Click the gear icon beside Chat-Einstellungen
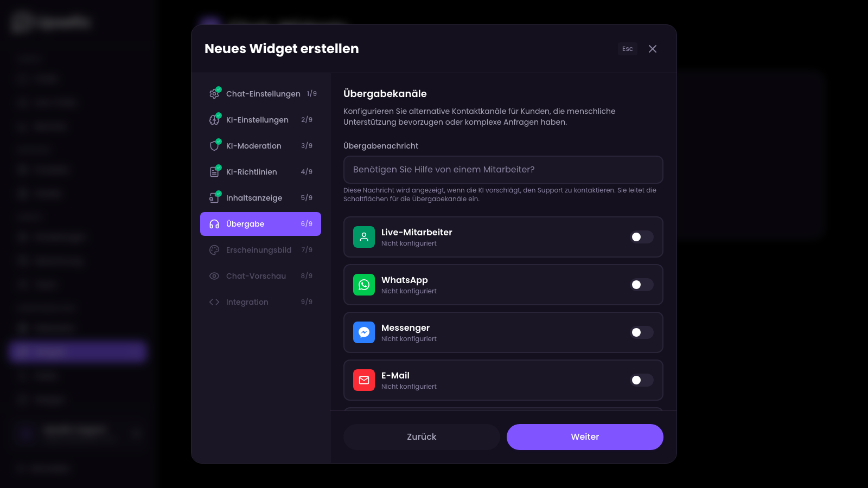 point(215,93)
